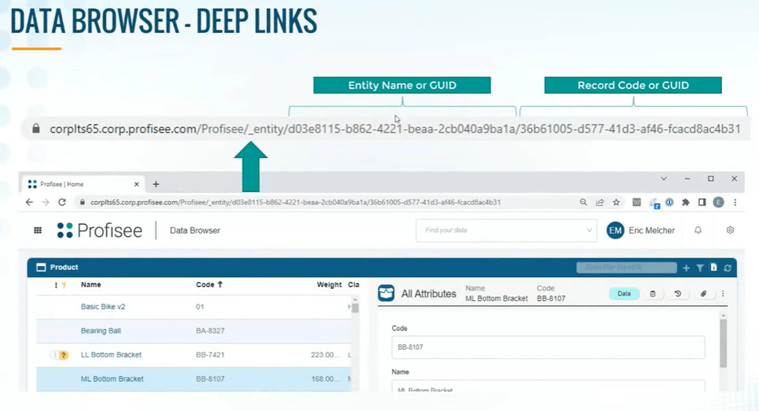
Task: Expand the Find your data dropdown
Action: click(589, 230)
